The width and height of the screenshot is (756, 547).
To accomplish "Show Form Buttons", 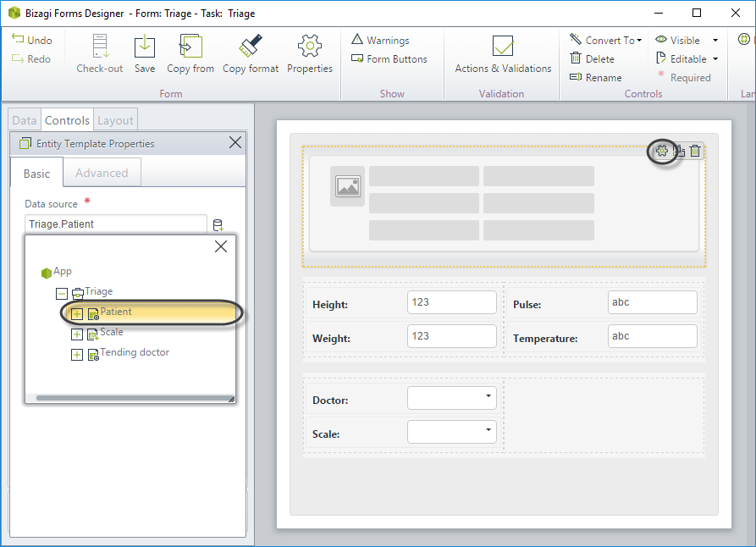I will point(389,58).
